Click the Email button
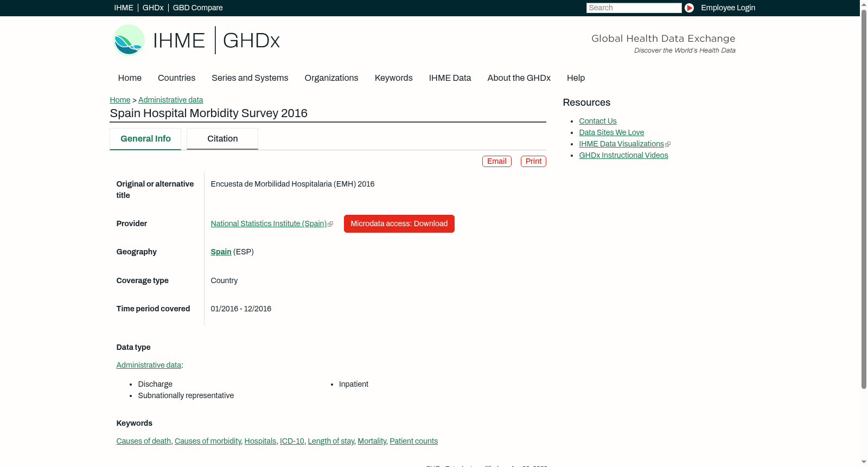868x467 pixels. click(497, 161)
